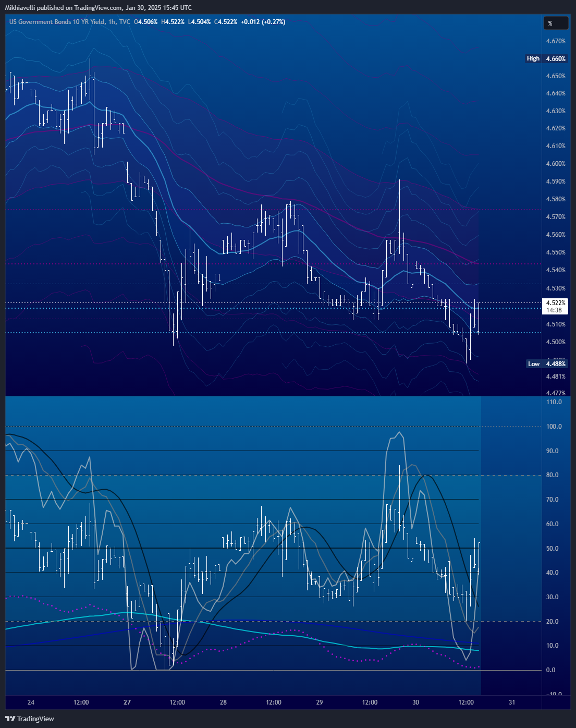This screenshot has height=728, width=576.
Task: Click the 12:00 label following date 29
Action: pos(370,702)
